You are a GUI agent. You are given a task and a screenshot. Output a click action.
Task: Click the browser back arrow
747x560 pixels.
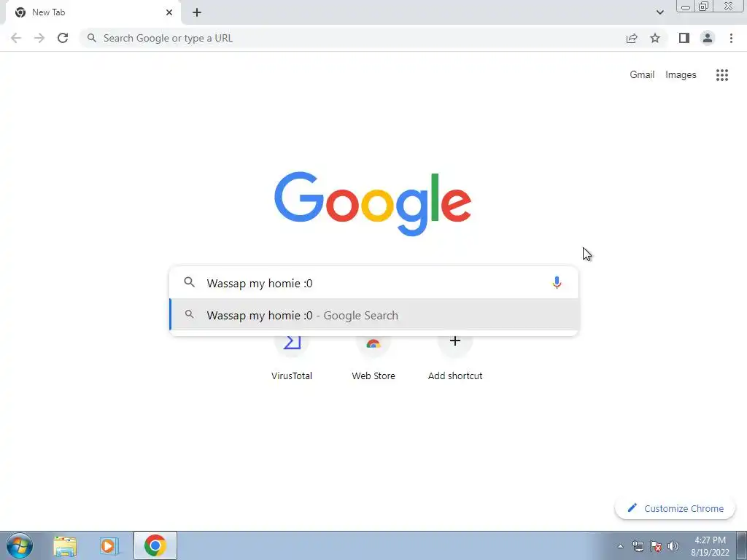pos(16,38)
